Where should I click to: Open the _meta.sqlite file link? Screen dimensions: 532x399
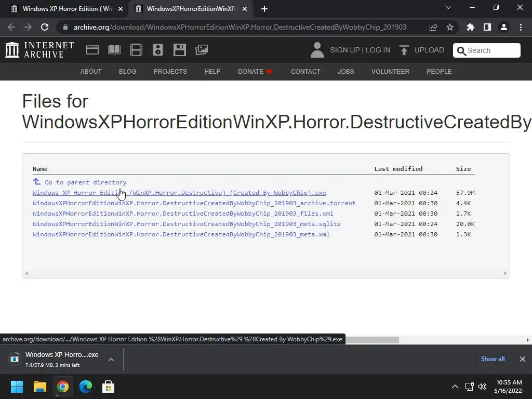pyautogui.click(x=187, y=224)
